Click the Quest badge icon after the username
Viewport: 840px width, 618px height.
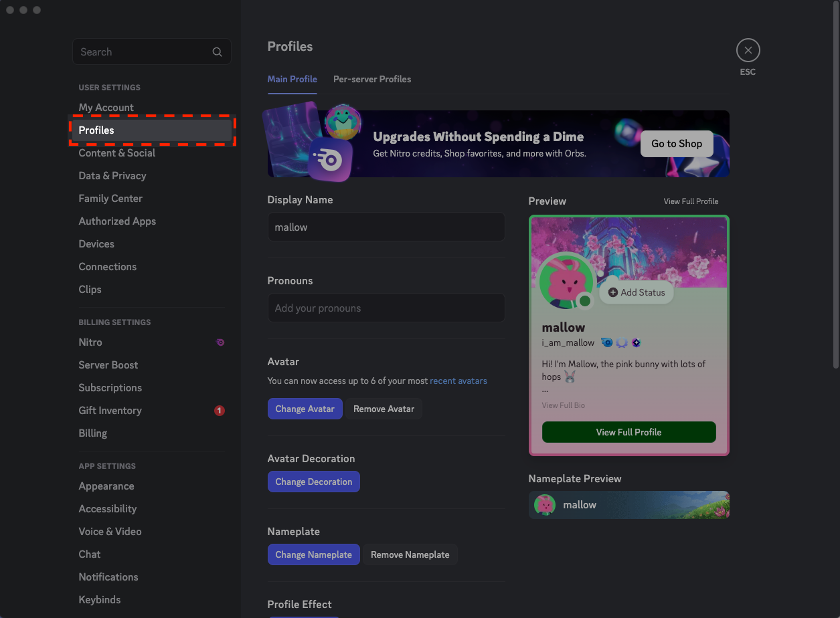click(x=636, y=342)
